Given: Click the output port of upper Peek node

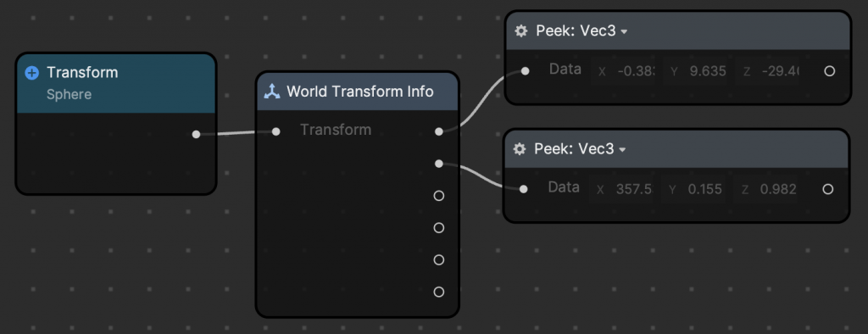Looking at the screenshot, I should [x=829, y=71].
